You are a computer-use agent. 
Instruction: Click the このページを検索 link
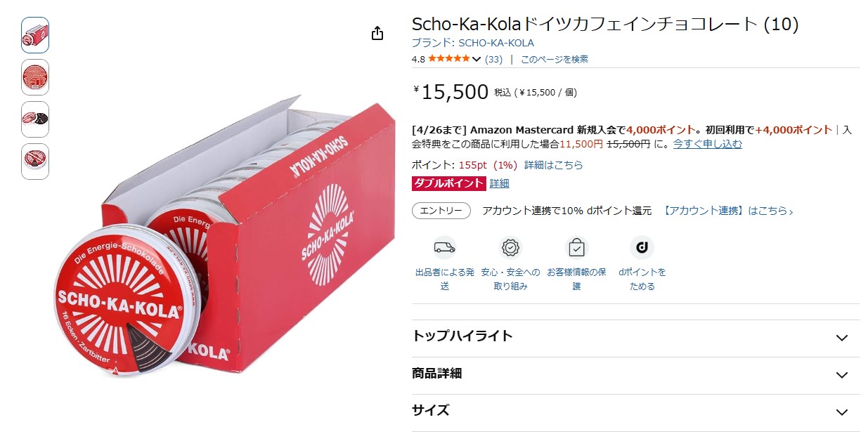click(554, 59)
